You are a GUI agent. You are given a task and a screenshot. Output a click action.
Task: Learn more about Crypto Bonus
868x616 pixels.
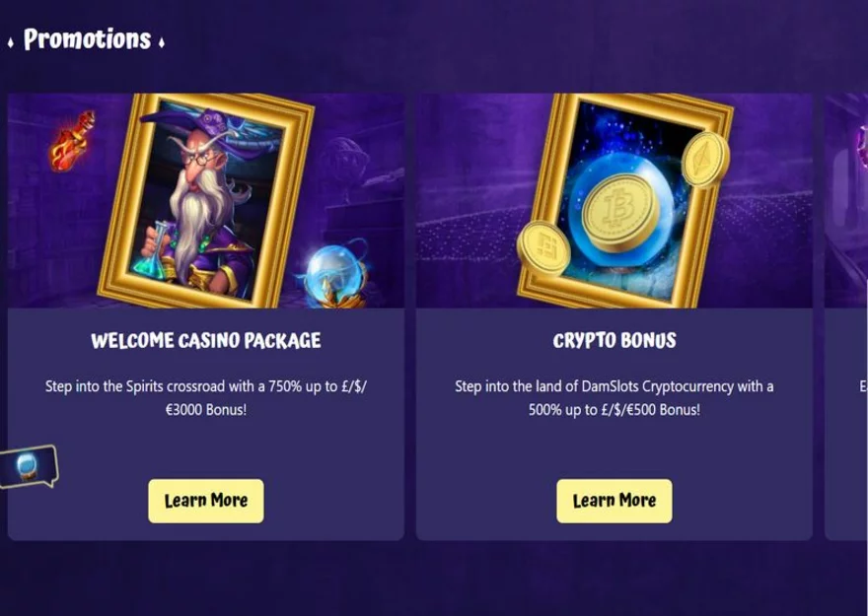615,501
